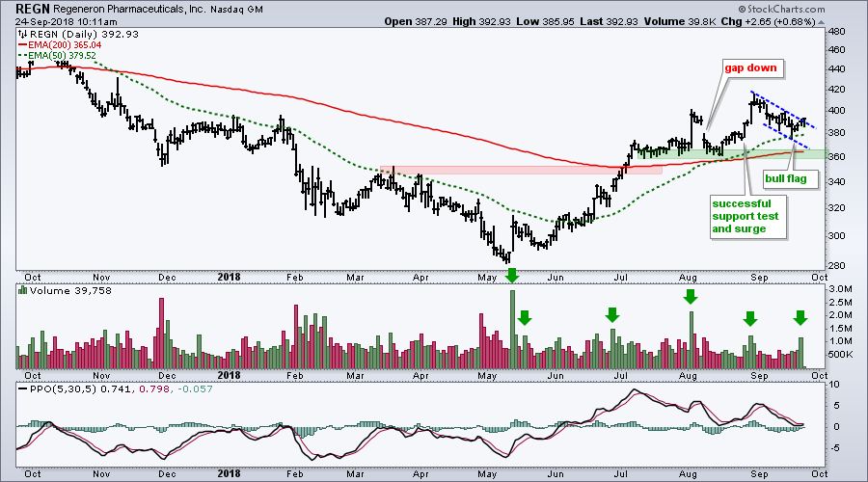Image resolution: width=868 pixels, height=482 pixels.
Task: Click the EMA(50) 379.52 legend label
Action: pyautogui.click(x=62, y=55)
